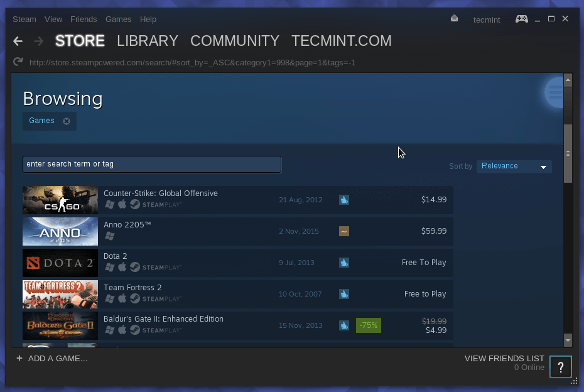The height and width of the screenshot is (392, 584).
Task: Click the vertical scrollbar thumb
Action: click(568, 153)
